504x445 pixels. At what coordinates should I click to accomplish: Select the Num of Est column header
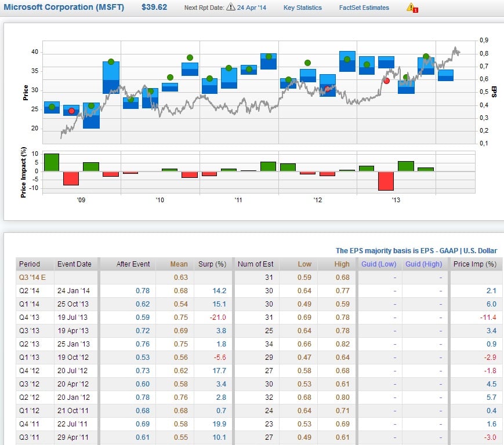click(255, 264)
